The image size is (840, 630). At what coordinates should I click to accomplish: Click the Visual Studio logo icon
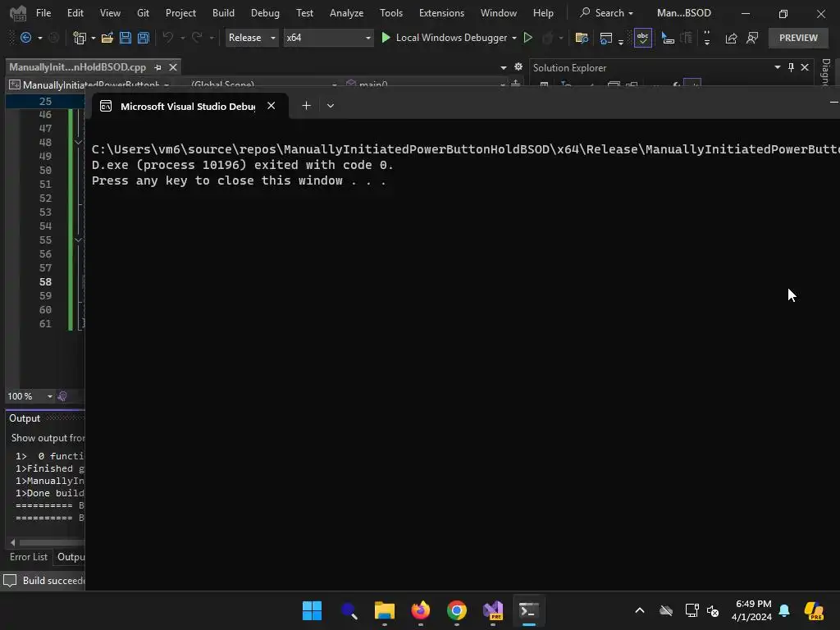[x=18, y=13]
